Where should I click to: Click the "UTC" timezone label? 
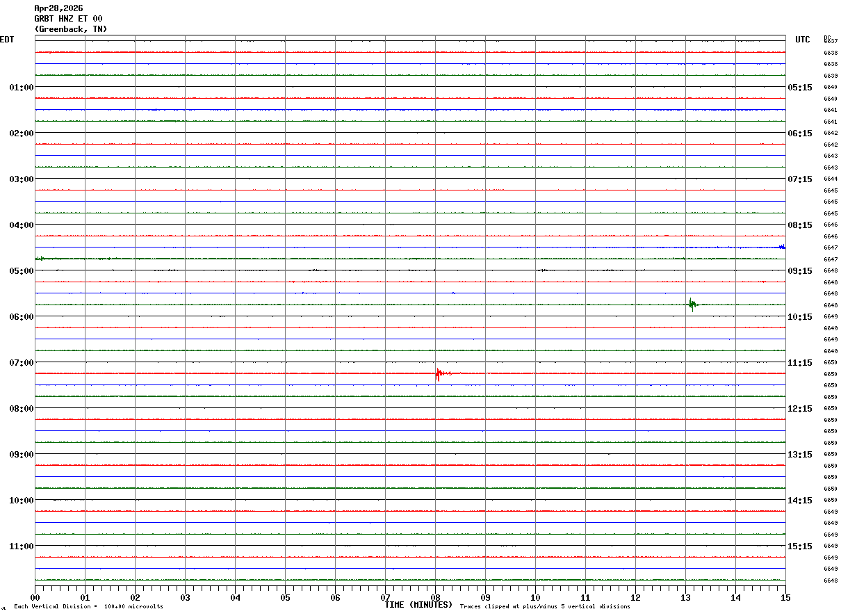coord(803,40)
